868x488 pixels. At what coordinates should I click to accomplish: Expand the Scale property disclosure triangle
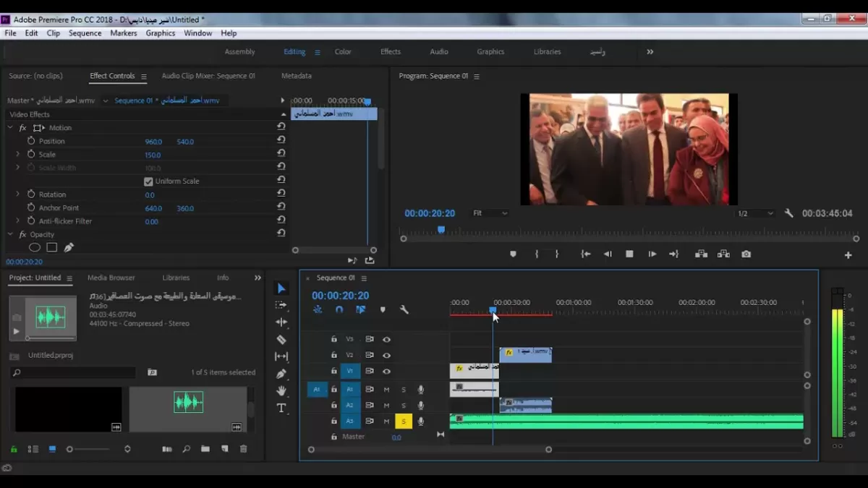(17, 155)
